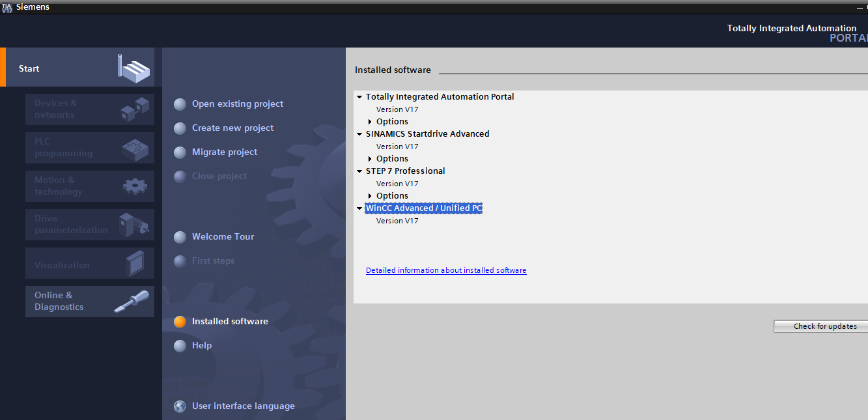This screenshot has width=868, height=420.
Task: Click the First steps bullet
Action: coord(180,261)
